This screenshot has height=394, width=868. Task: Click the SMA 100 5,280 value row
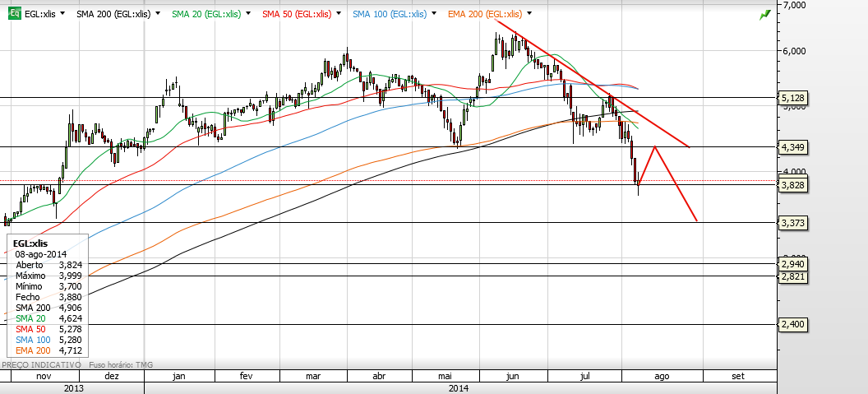click(x=48, y=340)
